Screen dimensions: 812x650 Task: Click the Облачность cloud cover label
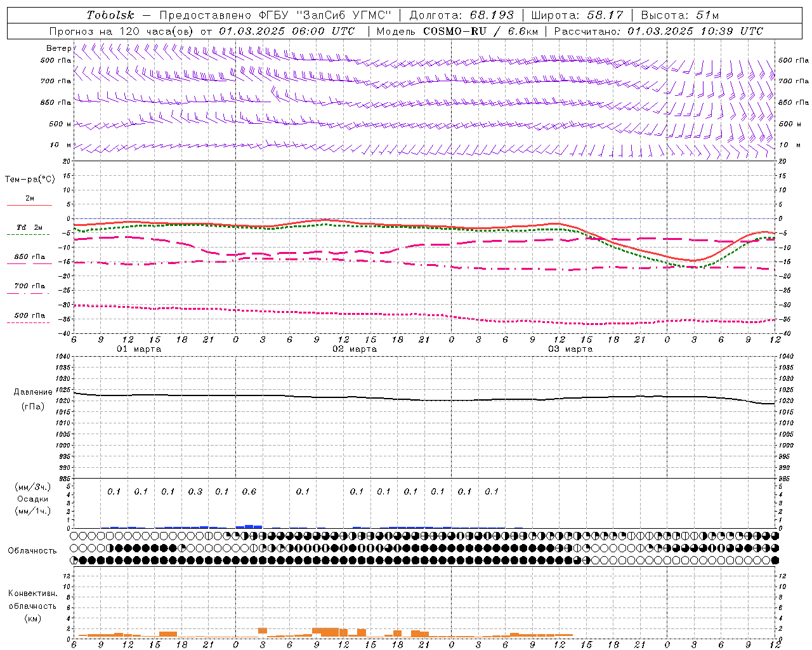pyautogui.click(x=32, y=550)
